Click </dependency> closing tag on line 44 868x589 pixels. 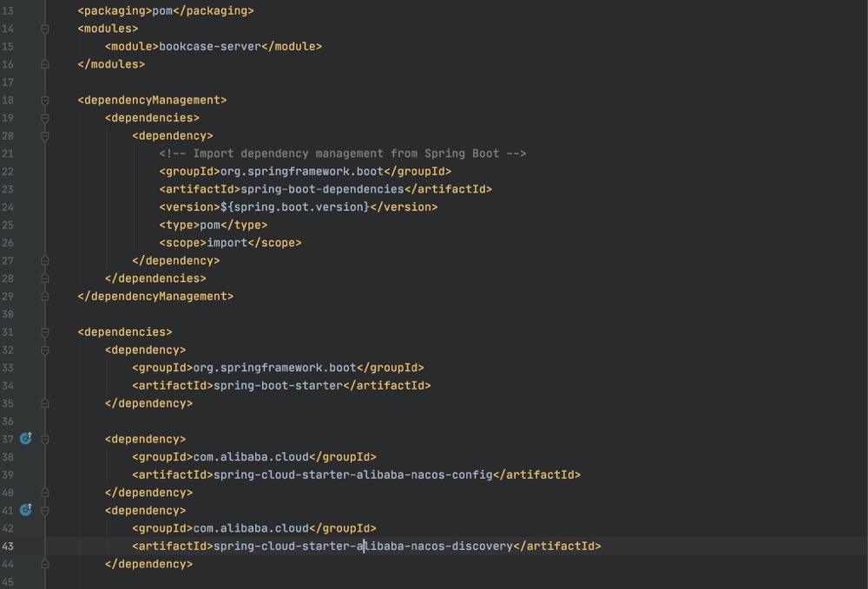click(x=149, y=564)
